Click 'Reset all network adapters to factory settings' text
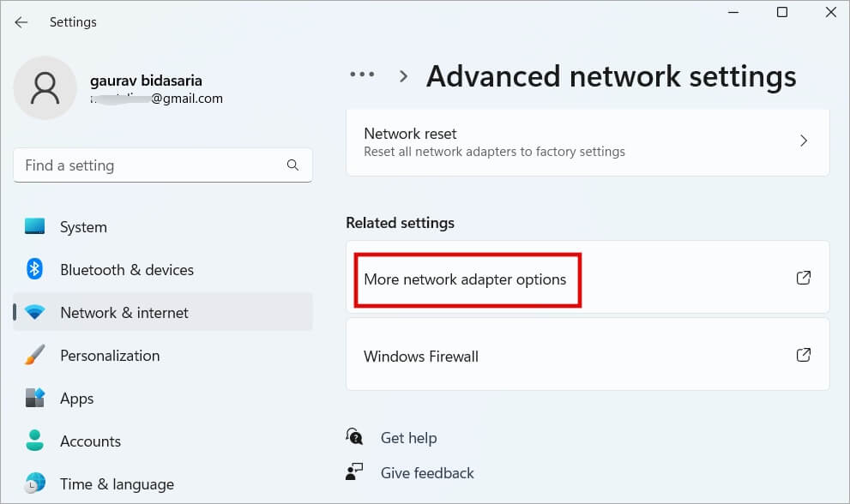The width and height of the screenshot is (850, 504). (494, 152)
